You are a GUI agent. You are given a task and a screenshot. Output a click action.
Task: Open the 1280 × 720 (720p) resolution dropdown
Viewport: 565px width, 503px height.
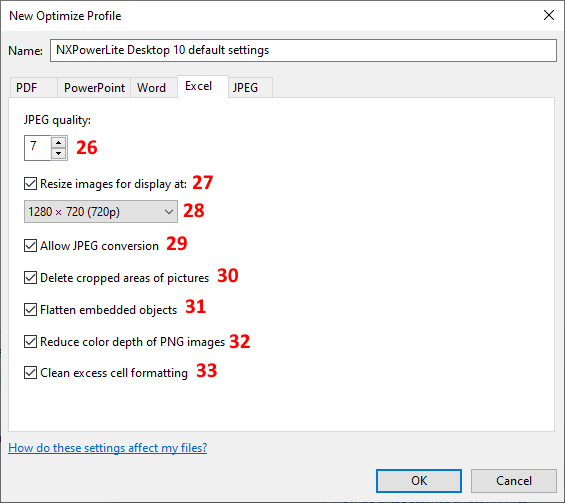(x=101, y=212)
